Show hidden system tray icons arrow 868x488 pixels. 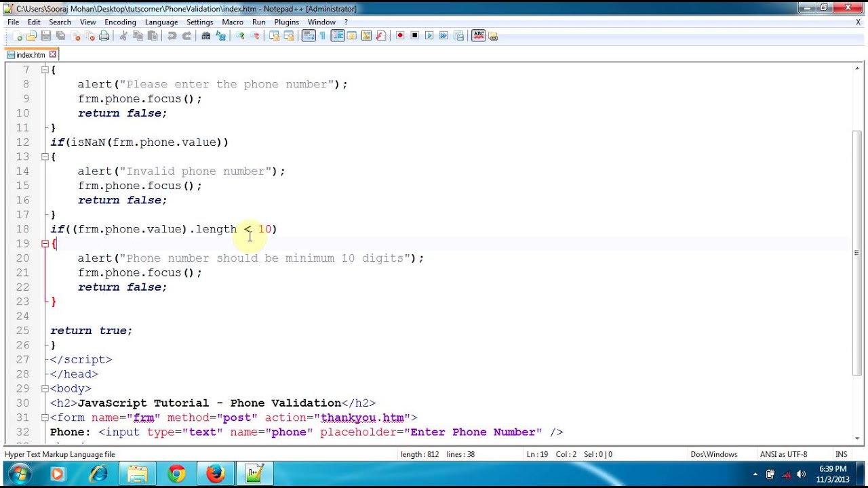pos(755,474)
